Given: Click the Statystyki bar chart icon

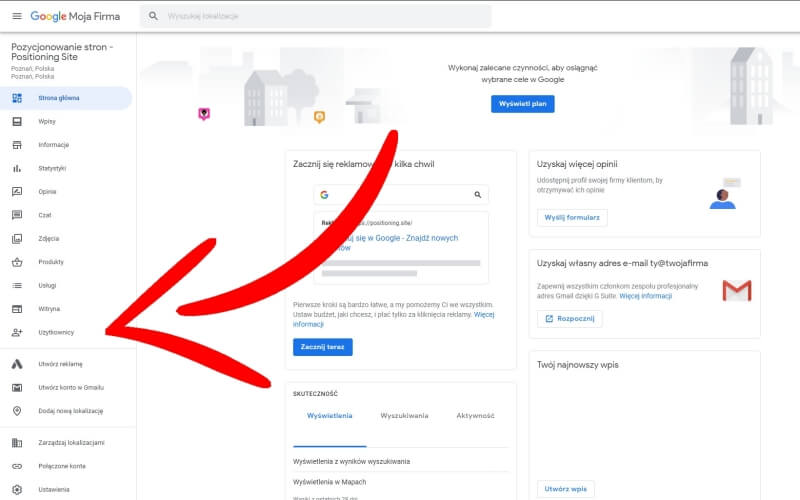Looking at the screenshot, I should [17, 168].
